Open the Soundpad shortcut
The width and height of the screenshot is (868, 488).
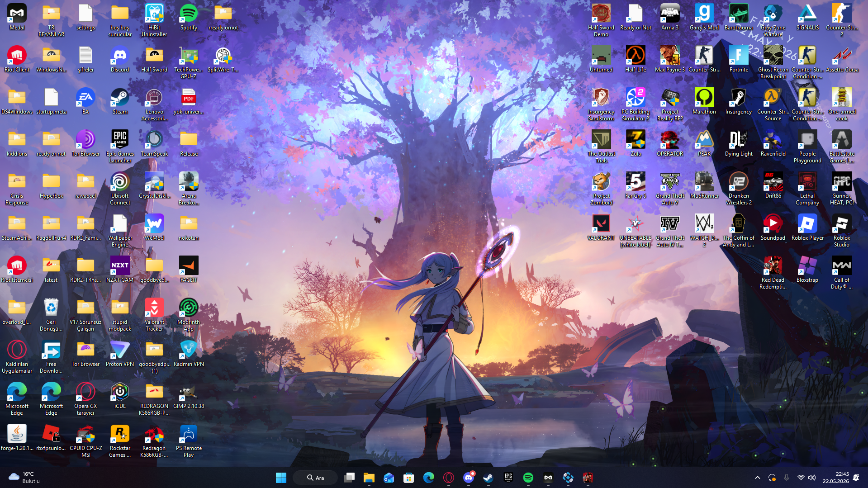pos(773,227)
